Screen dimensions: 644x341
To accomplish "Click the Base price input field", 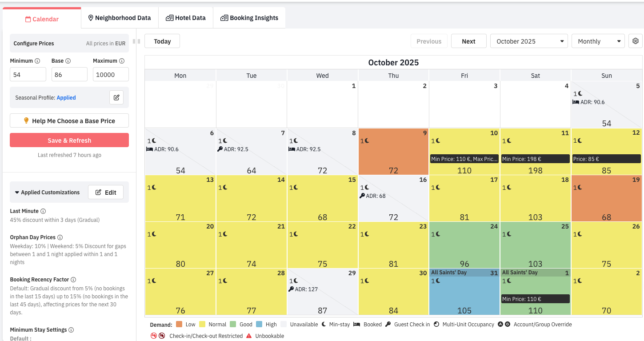I will [69, 75].
